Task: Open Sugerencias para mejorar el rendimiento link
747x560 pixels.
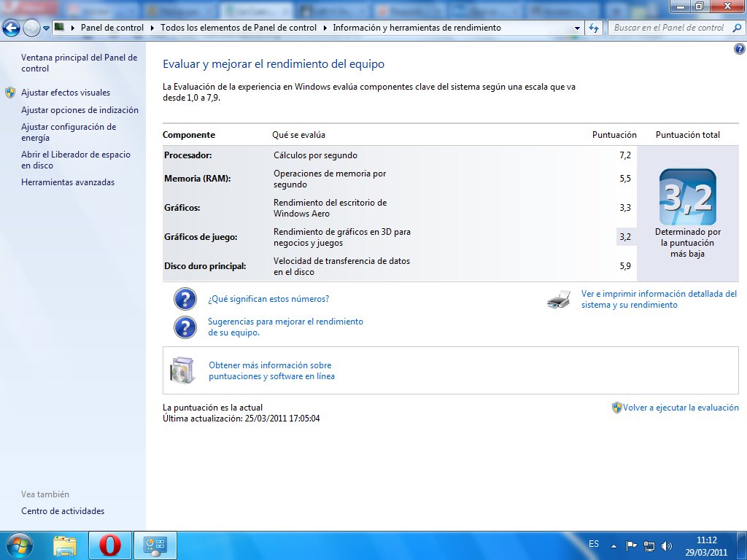Action: (x=285, y=327)
